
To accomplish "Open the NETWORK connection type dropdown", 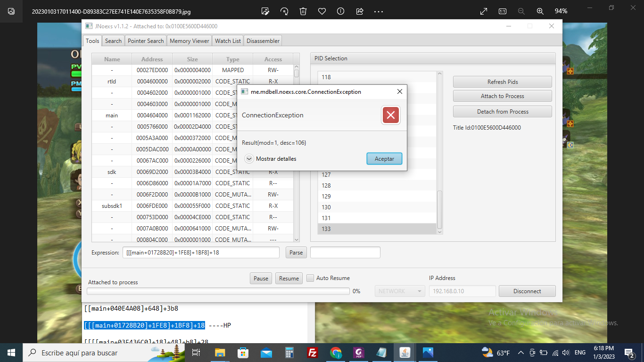I will pos(400,291).
